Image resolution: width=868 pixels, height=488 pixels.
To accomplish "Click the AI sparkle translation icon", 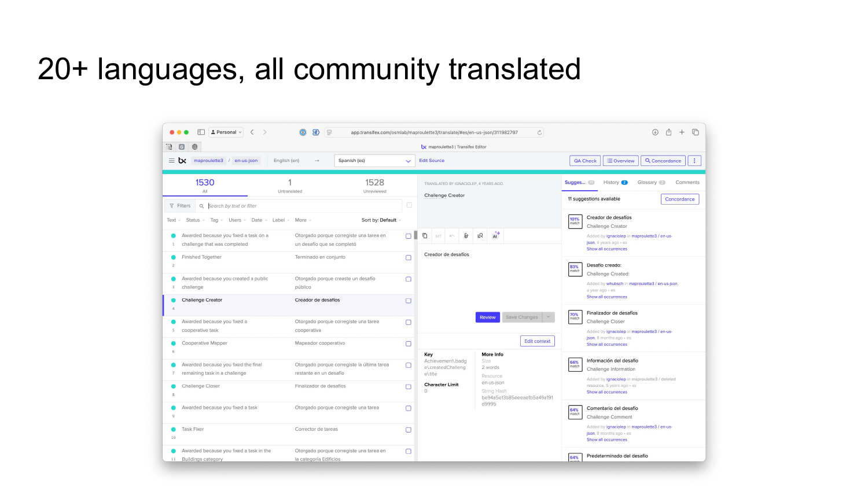I will (496, 235).
